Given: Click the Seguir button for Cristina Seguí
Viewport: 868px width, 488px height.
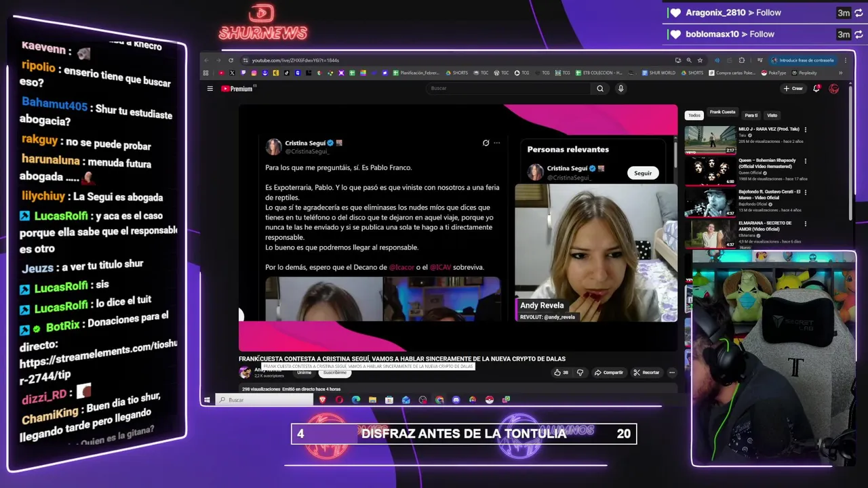Looking at the screenshot, I should [643, 173].
